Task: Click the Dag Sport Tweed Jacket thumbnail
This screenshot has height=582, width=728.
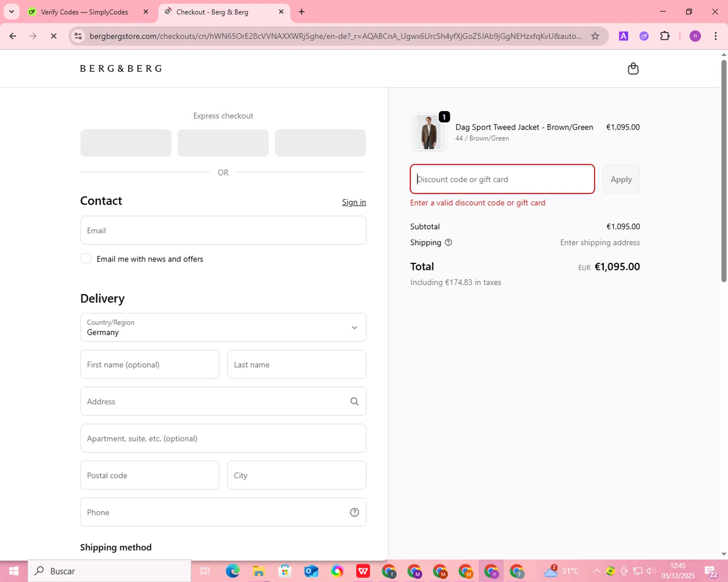Action: click(x=429, y=132)
